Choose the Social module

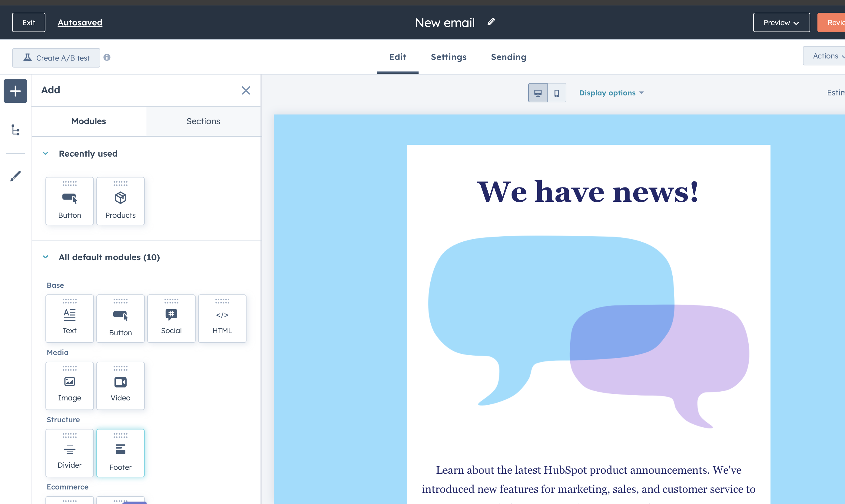[x=171, y=319]
